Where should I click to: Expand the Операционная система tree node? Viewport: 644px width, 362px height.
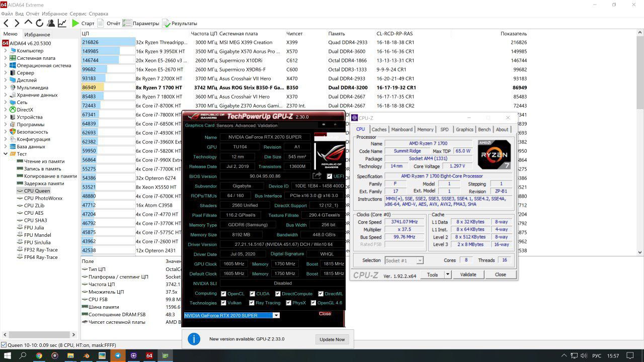pyautogui.click(x=6, y=65)
